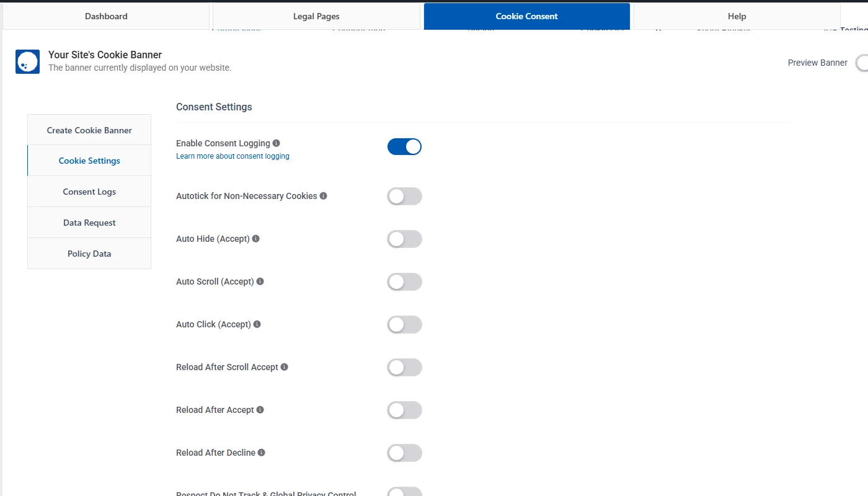Open the info icon for Reload After Decline

pyautogui.click(x=261, y=452)
